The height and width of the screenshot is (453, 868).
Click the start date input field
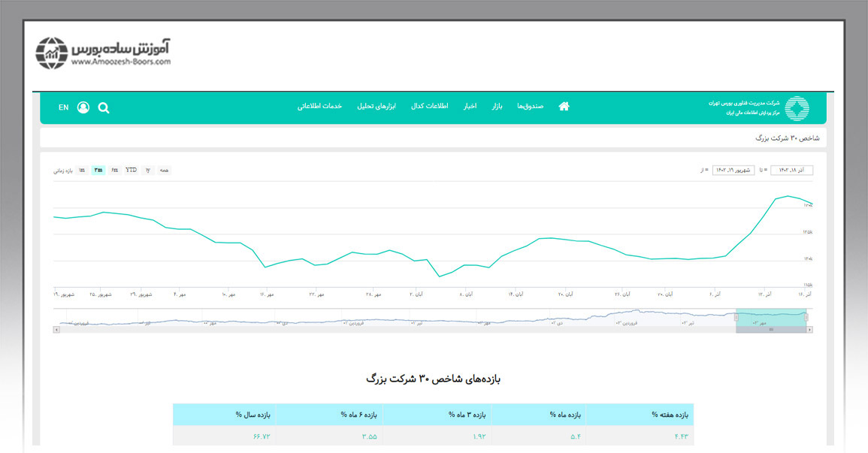pyautogui.click(x=733, y=171)
